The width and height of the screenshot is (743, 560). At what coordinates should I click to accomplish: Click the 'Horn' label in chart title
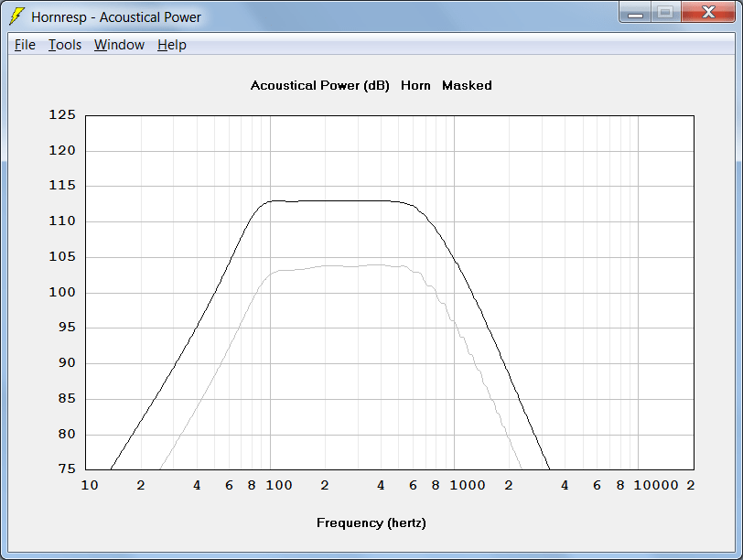click(415, 86)
